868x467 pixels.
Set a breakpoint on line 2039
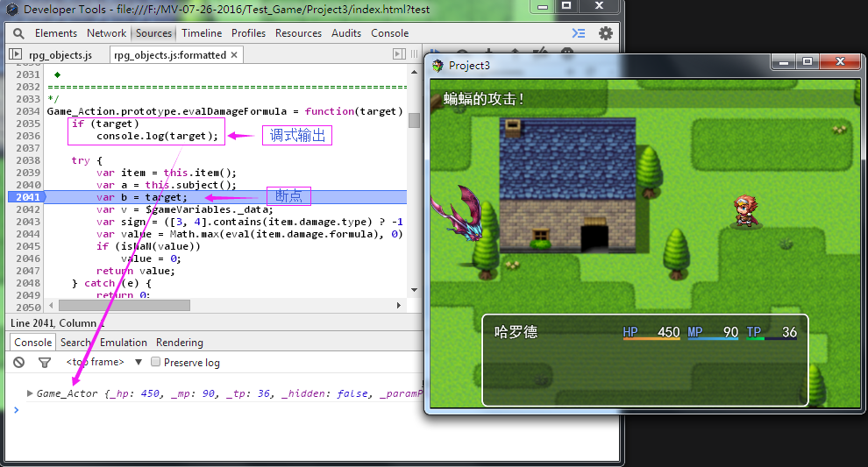(28, 173)
